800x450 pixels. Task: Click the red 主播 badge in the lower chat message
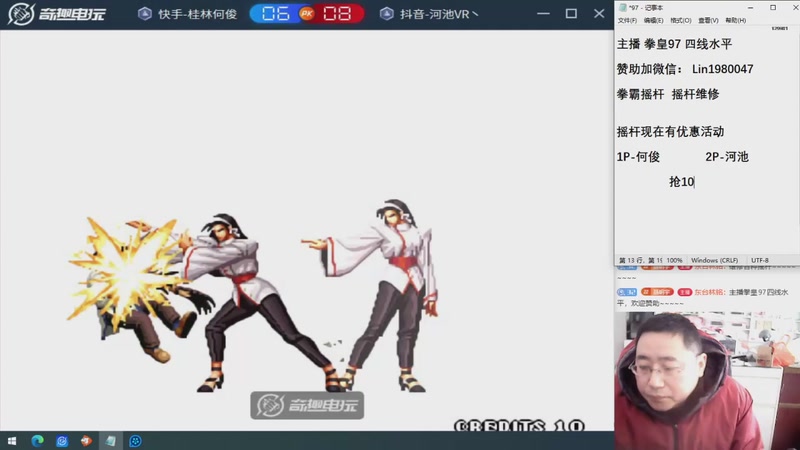point(685,292)
